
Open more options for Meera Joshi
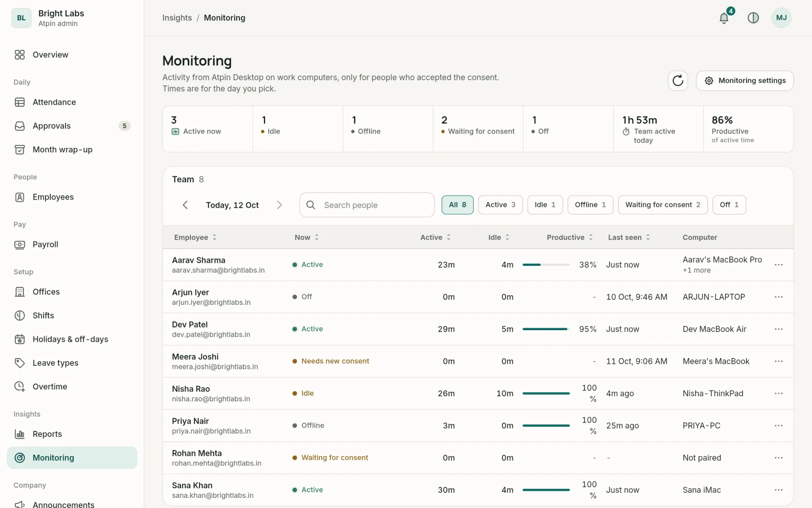click(779, 361)
